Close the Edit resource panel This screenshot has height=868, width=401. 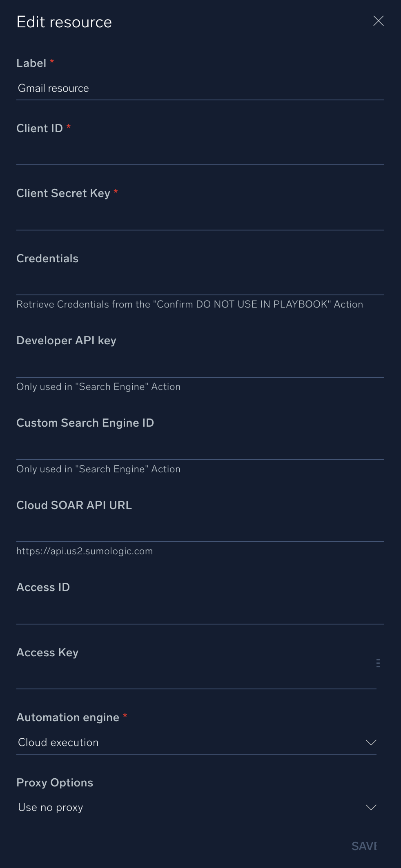[x=379, y=21]
